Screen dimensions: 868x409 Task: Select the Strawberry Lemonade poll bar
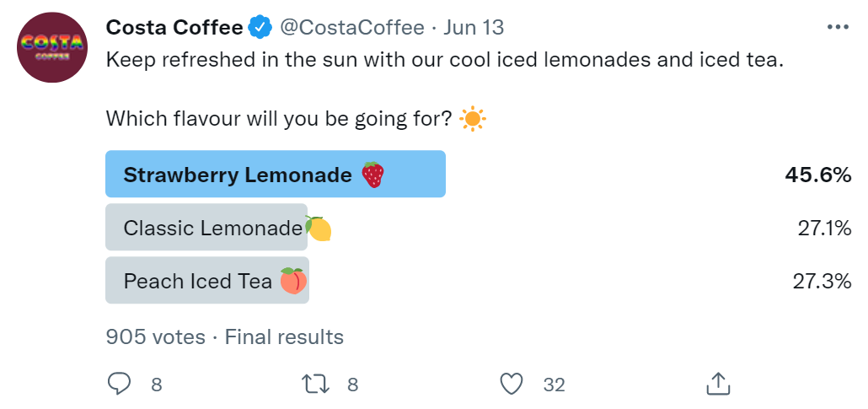tap(275, 175)
